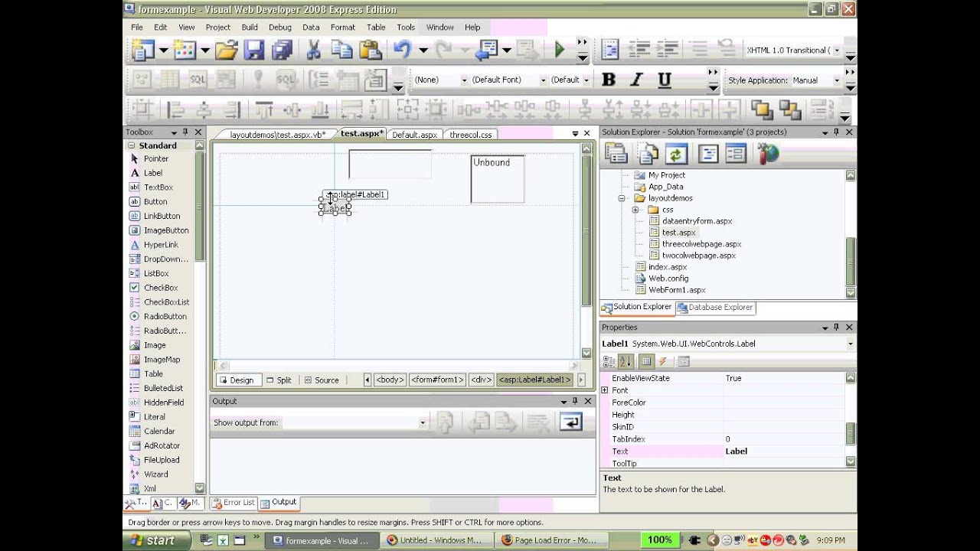Undo the last action with the Undo arrow
The width and height of the screenshot is (980, 551).
(x=402, y=51)
